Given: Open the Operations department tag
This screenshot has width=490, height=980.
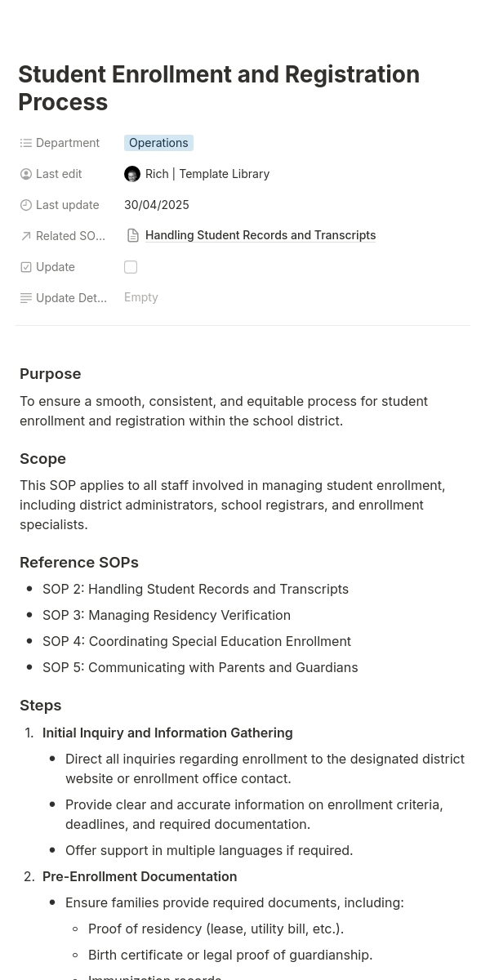Looking at the screenshot, I should click(x=158, y=143).
